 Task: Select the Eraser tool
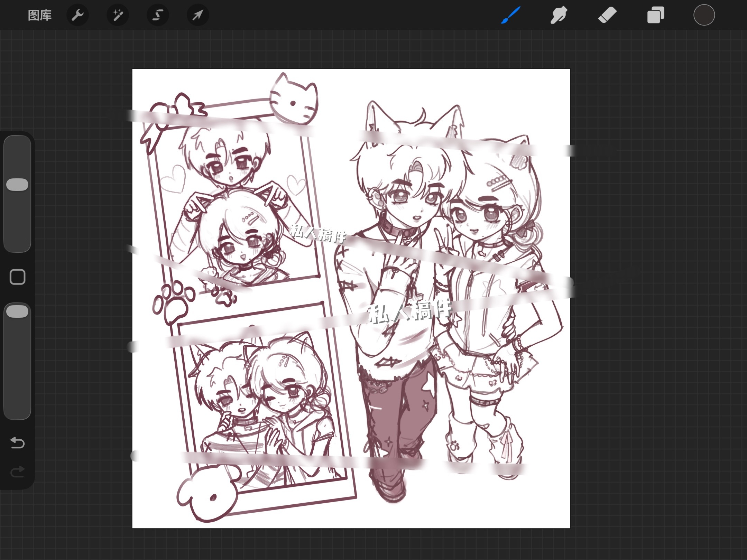point(607,15)
